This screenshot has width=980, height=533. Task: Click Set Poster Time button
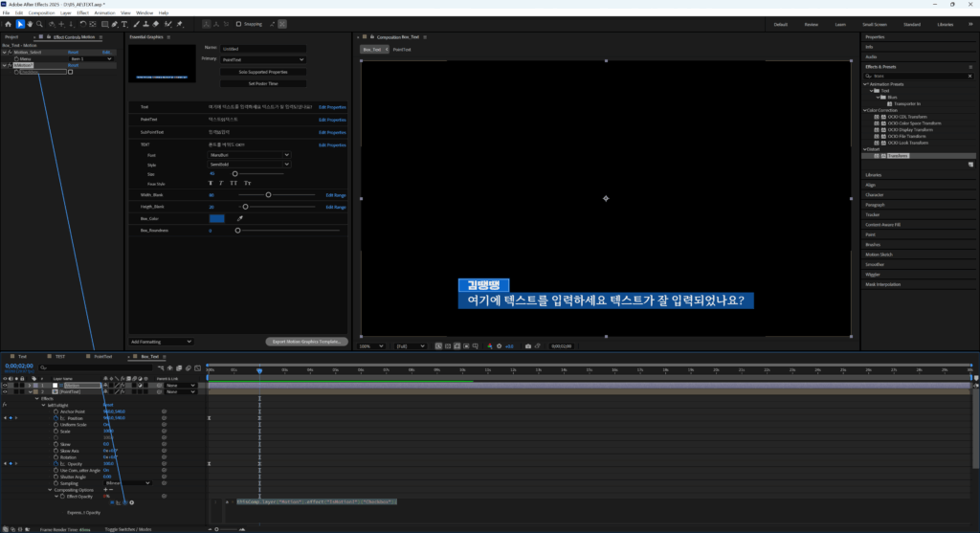pos(263,84)
